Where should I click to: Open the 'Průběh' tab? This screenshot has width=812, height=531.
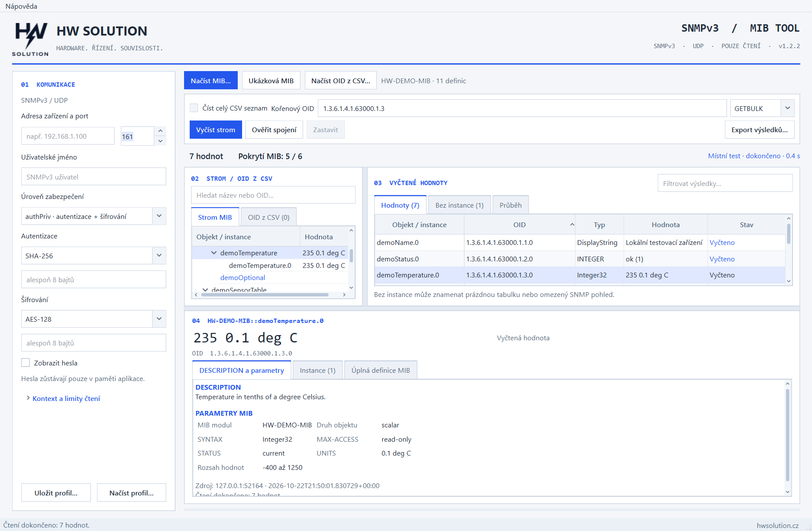511,205
